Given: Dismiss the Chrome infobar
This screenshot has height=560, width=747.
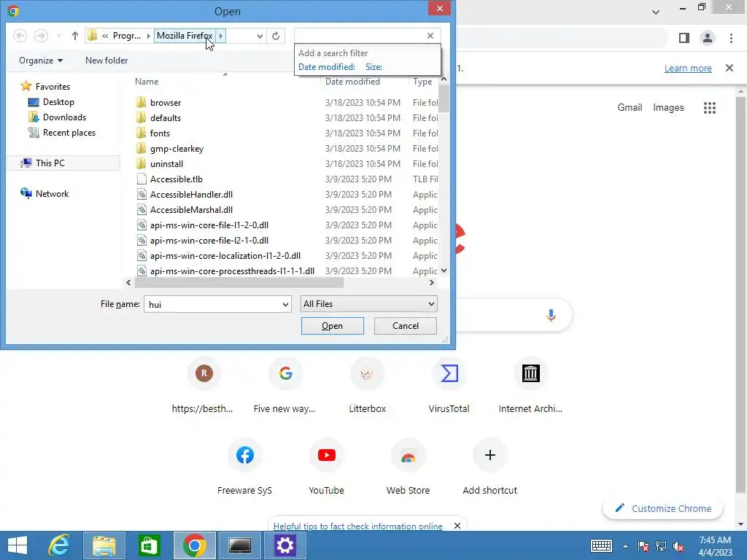Looking at the screenshot, I should point(729,68).
